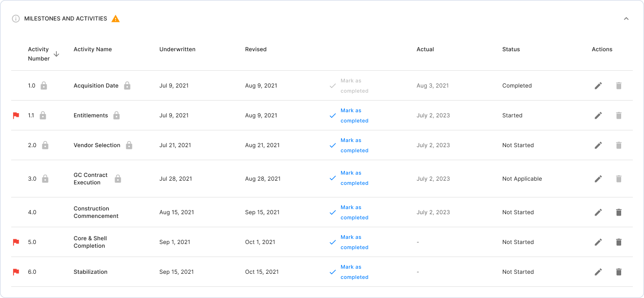Click the Activity Number column header

click(39, 54)
